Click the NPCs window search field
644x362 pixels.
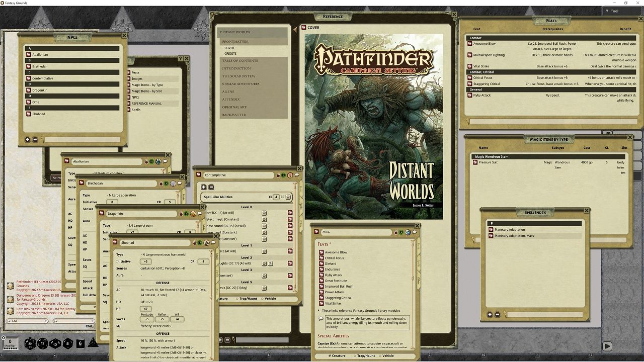coord(83,139)
